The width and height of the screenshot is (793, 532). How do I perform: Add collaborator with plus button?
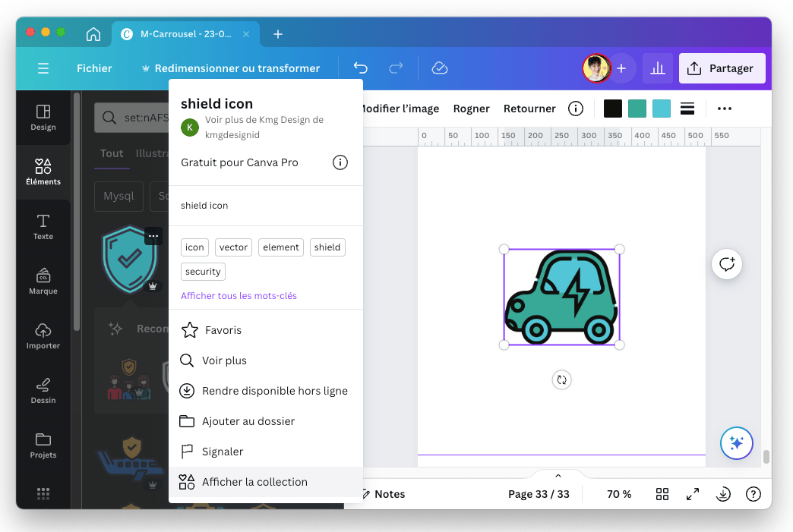621,68
